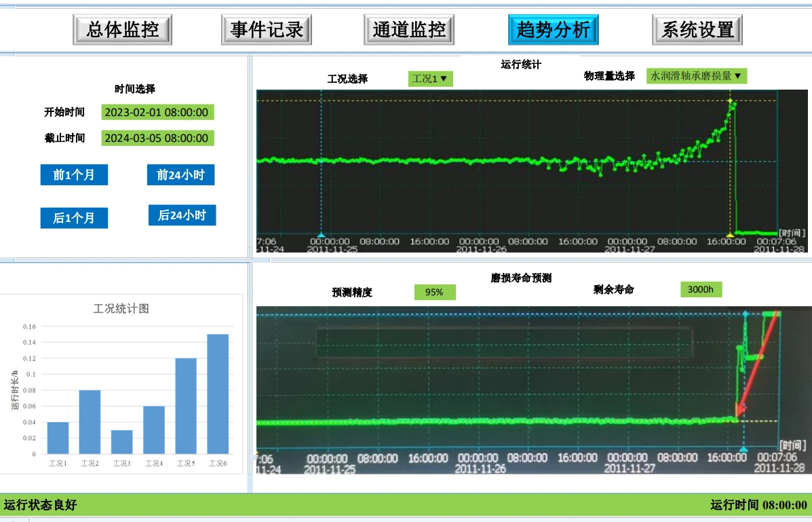
Task: Click the 截止时间 date field
Action: coord(157,138)
